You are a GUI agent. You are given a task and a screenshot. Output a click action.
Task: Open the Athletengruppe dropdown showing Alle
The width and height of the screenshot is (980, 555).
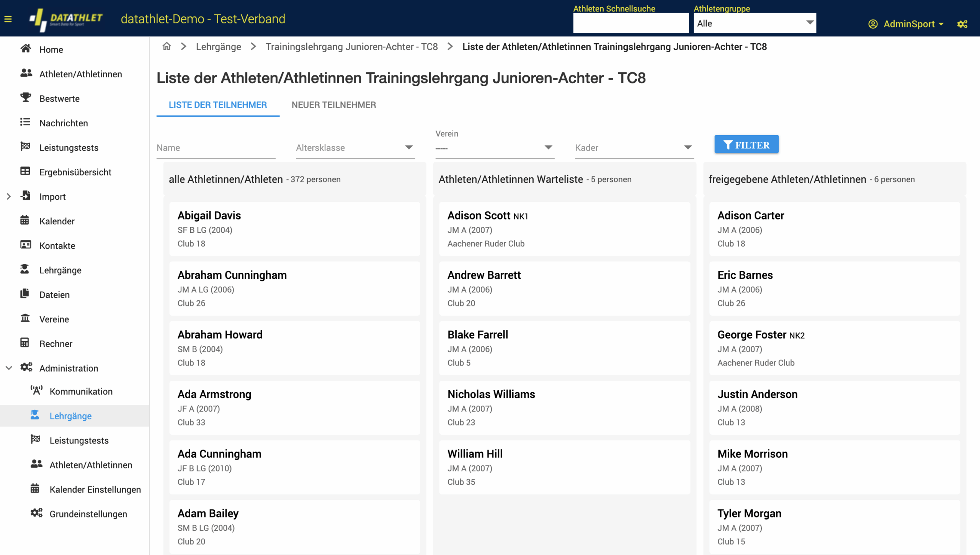755,23
